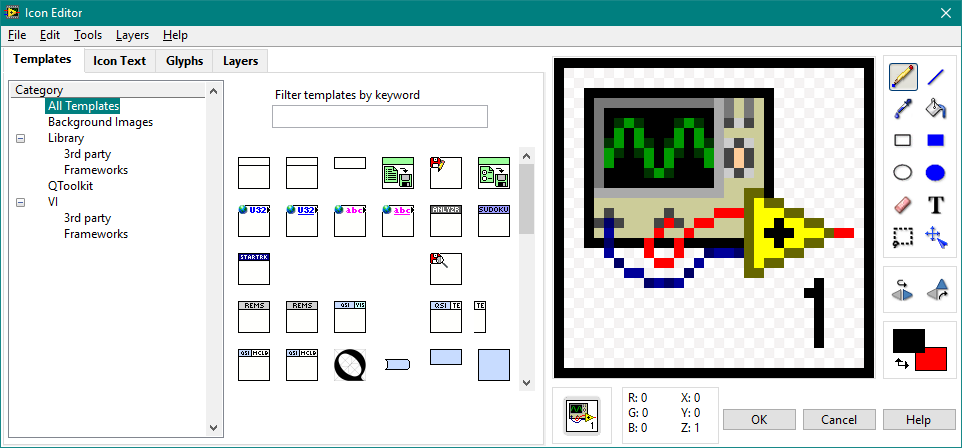Viewport: 962px width, 448px height.
Task: Switch to the Glyphs tab
Action: point(185,61)
